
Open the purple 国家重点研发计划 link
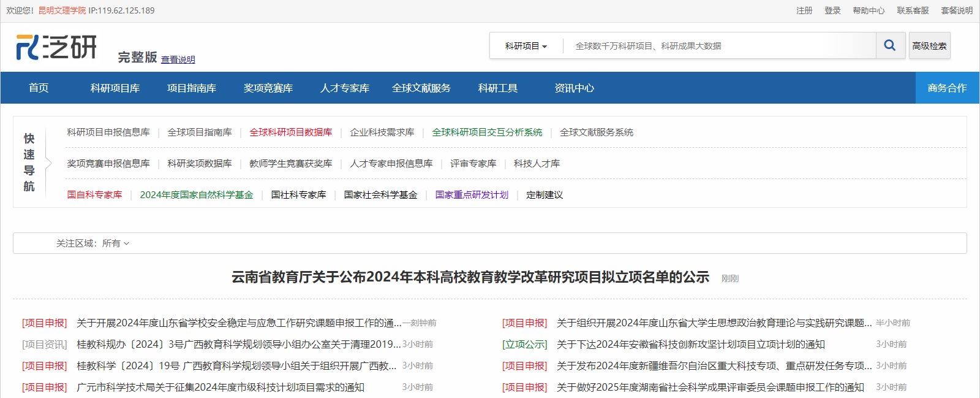click(472, 194)
